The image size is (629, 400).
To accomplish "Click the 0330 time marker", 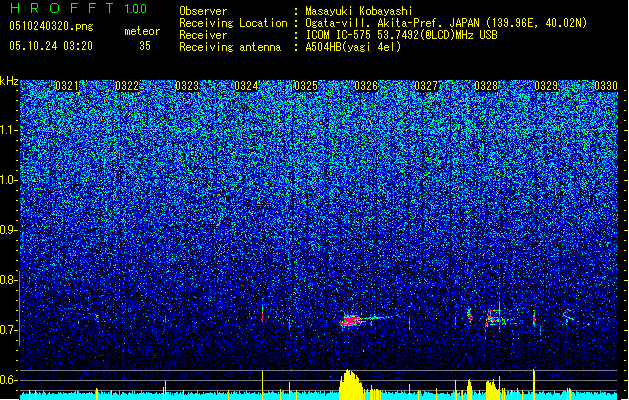I will pyautogui.click(x=606, y=86).
